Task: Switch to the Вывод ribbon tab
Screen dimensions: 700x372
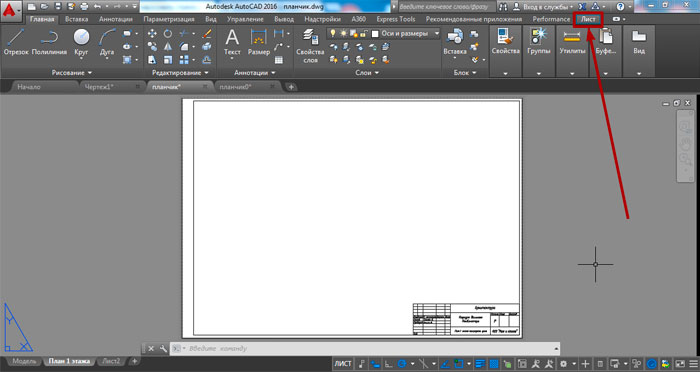Action: coord(284,19)
